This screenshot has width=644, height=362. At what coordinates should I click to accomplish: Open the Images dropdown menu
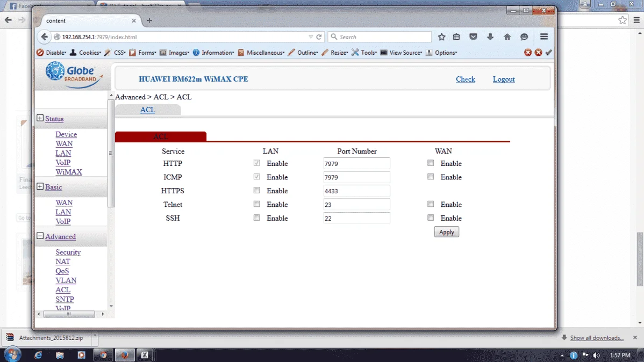tap(175, 53)
